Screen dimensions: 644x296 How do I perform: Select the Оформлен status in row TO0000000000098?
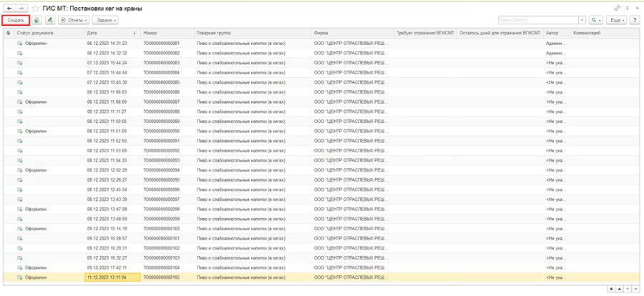(x=36, y=209)
